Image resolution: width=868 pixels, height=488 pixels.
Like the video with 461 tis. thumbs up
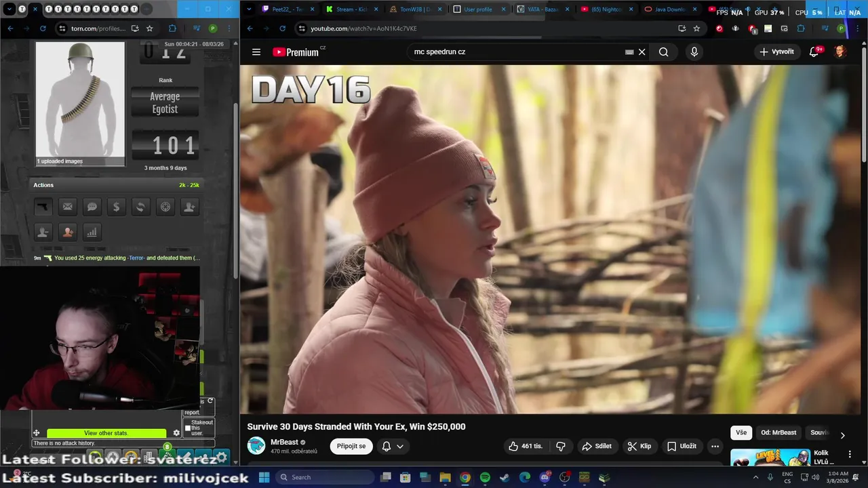[x=526, y=446]
